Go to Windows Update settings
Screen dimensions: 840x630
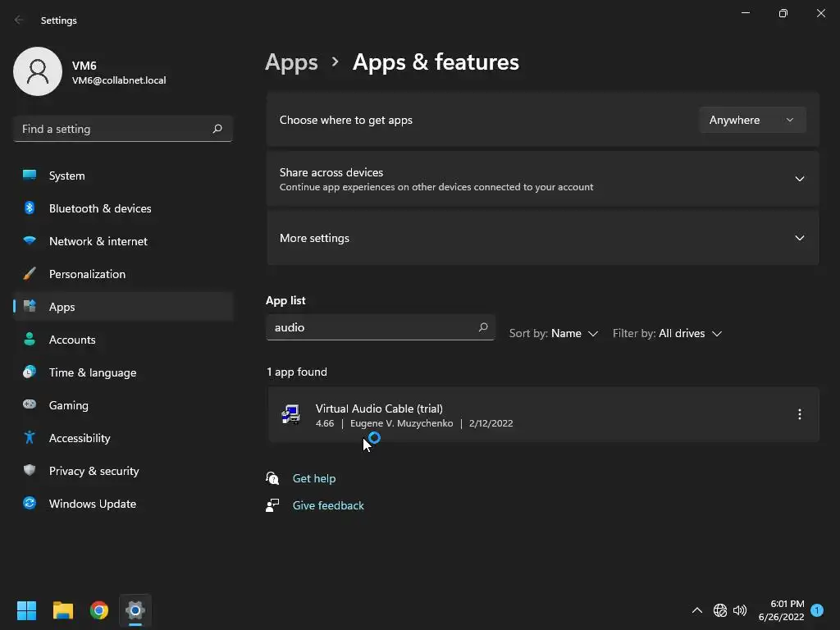coord(93,504)
